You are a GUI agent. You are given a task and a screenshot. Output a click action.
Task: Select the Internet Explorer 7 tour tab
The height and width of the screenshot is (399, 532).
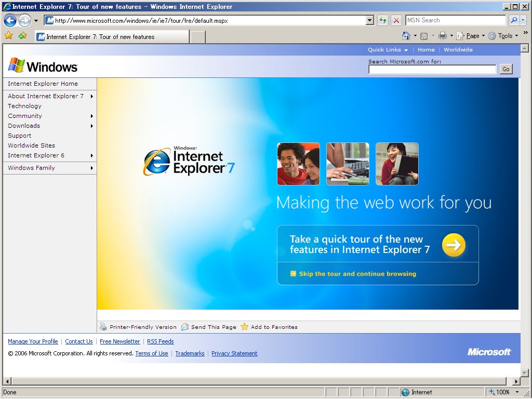coord(112,37)
